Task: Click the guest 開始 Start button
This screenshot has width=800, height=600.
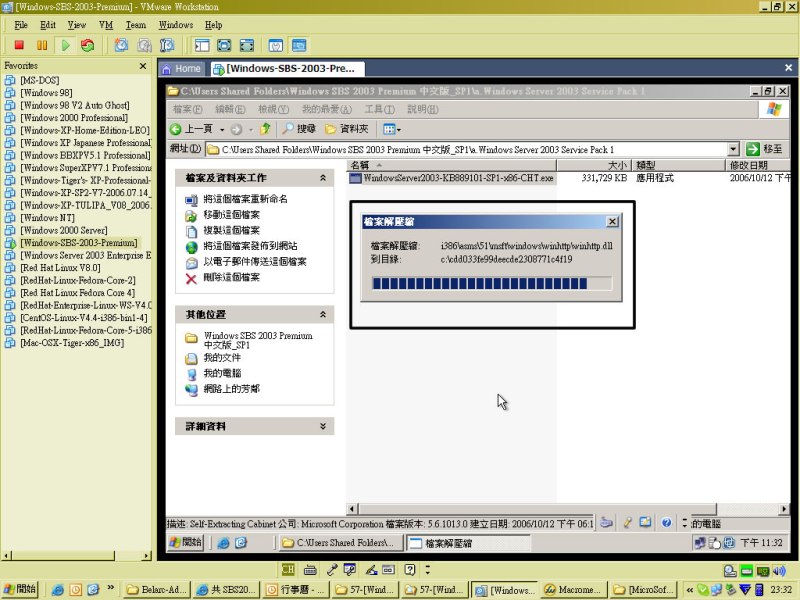Action: pyautogui.click(x=186, y=542)
